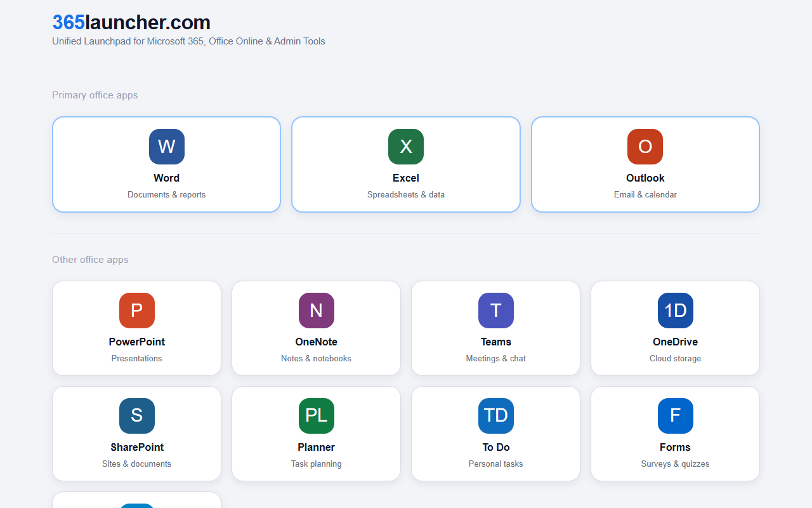812x508 pixels.
Task: Click the 'Forms' title text
Action: coord(676,447)
